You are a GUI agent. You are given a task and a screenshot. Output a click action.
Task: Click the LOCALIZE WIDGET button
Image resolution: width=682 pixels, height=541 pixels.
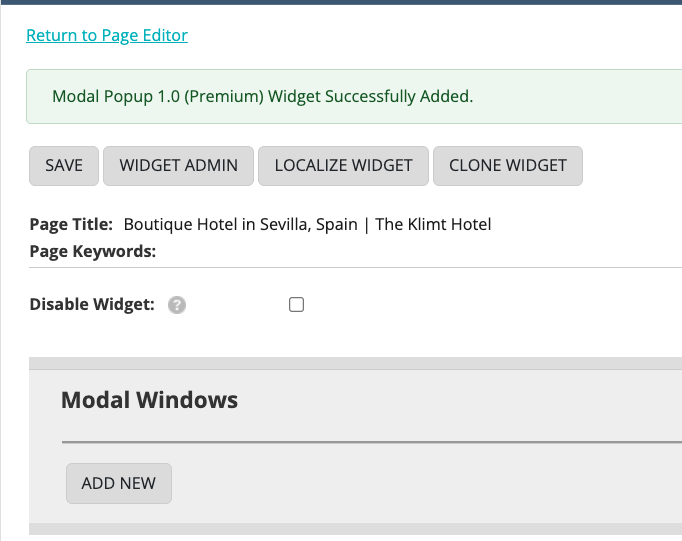(343, 166)
